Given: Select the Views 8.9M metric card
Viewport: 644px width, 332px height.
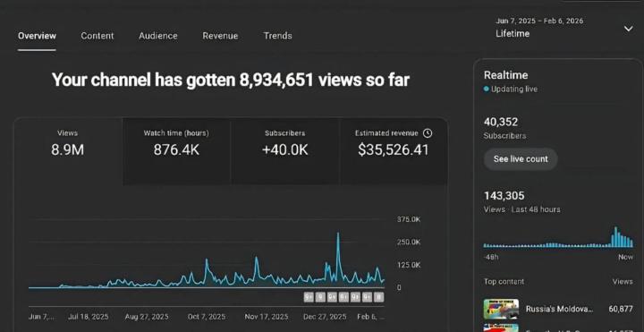Looking at the screenshot, I should (x=68, y=151).
